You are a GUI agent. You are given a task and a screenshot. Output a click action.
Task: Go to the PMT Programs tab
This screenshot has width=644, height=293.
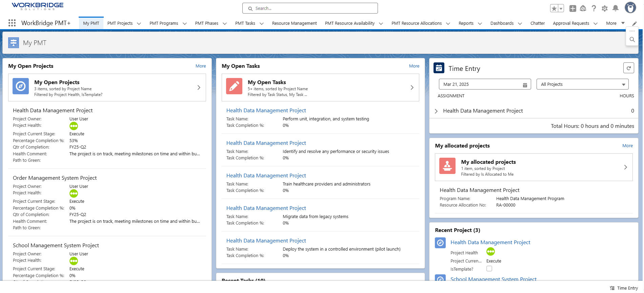point(164,23)
